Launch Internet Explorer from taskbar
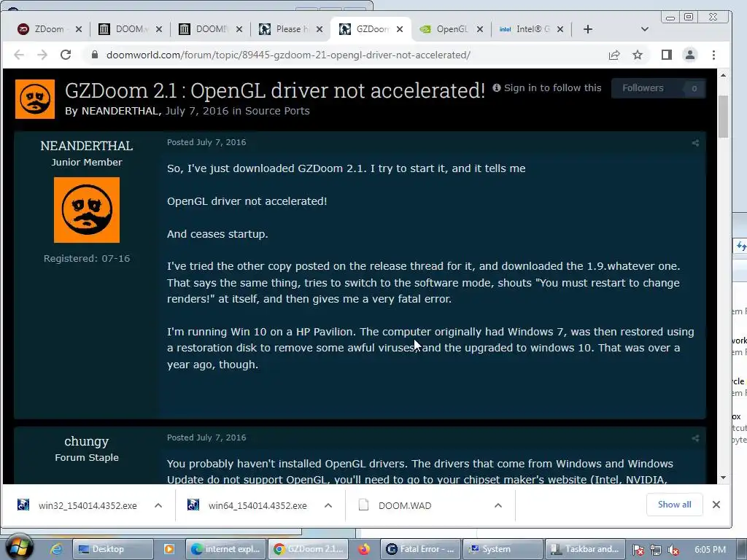 click(x=57, y=550)
